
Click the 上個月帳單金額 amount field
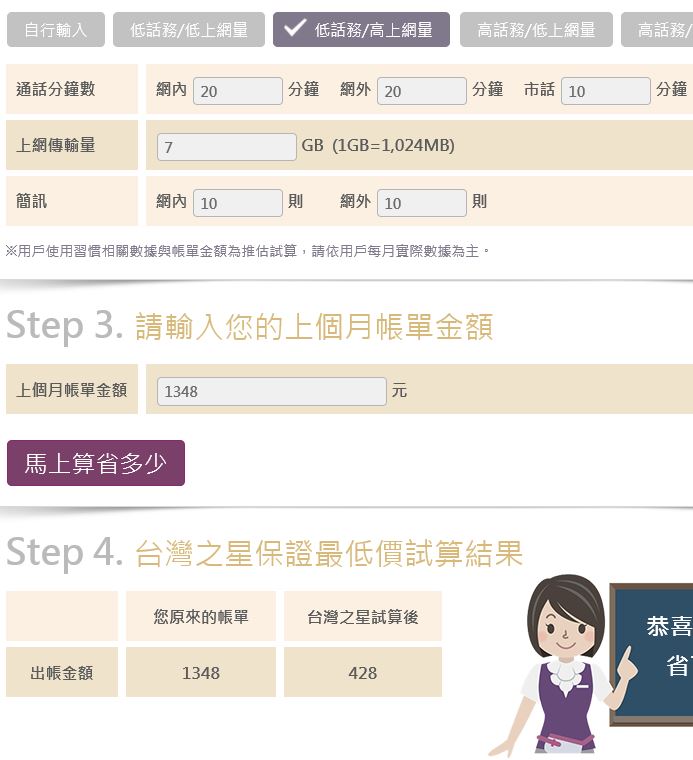pyautogui.click(x=271, y=391)
